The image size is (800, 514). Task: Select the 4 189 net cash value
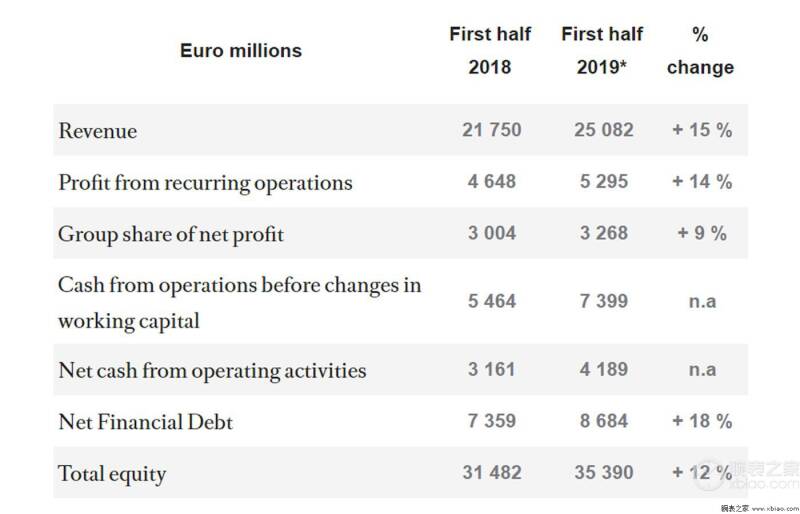(x=604, y=370)
